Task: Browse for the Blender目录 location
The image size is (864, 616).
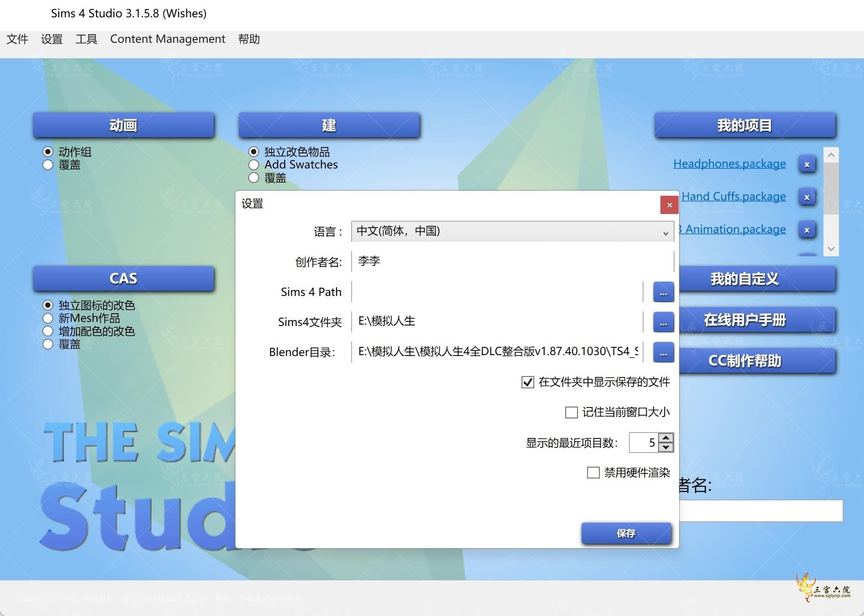Action: tap(663, 352)
